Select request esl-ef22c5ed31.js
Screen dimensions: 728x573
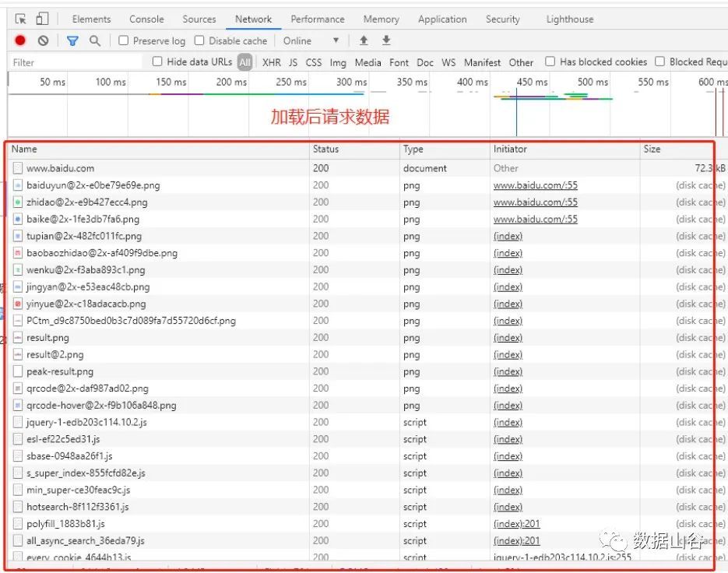pos(63,439)
